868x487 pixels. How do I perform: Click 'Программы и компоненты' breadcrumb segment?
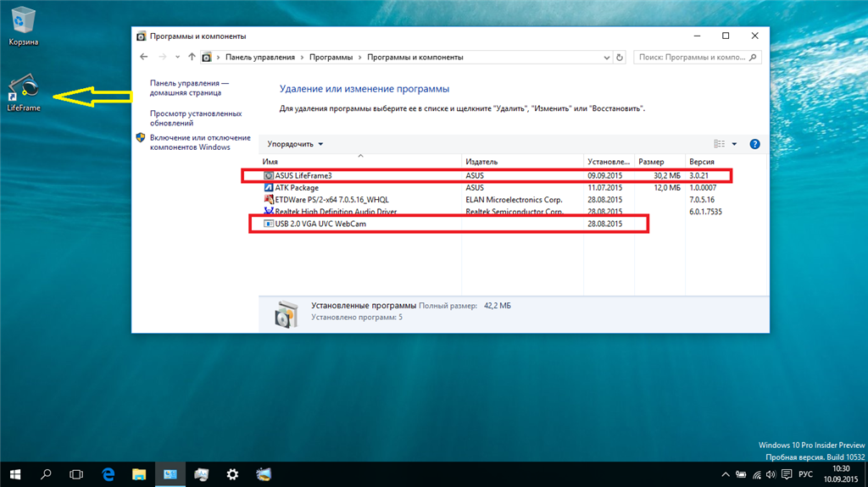415,57
